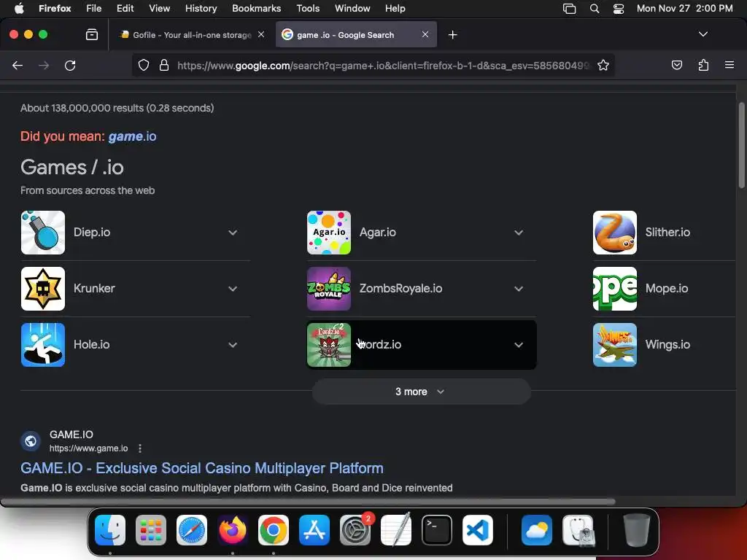Image resolution: width=747 pixels, height=560 pixels.
Task: Expand the Diep.io entry chevron
Action: [233, 233]
